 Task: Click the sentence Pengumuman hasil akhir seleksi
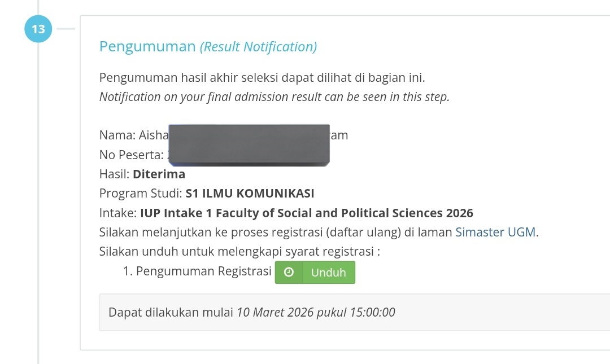pos(262,77)
